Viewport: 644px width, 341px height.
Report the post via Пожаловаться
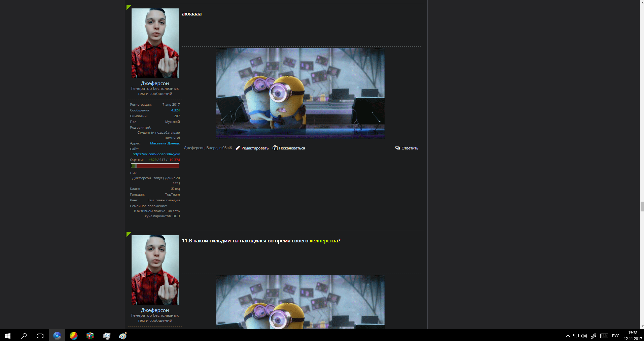click(x=292, y=148)
